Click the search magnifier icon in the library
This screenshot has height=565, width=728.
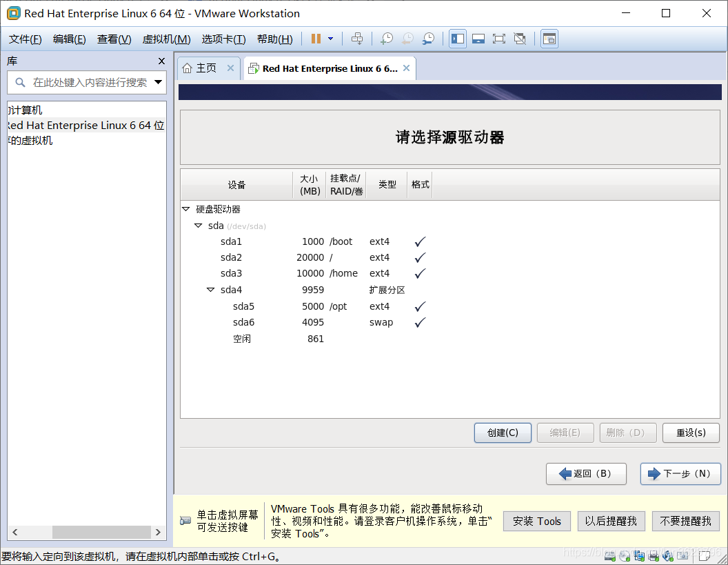point(20,82)
